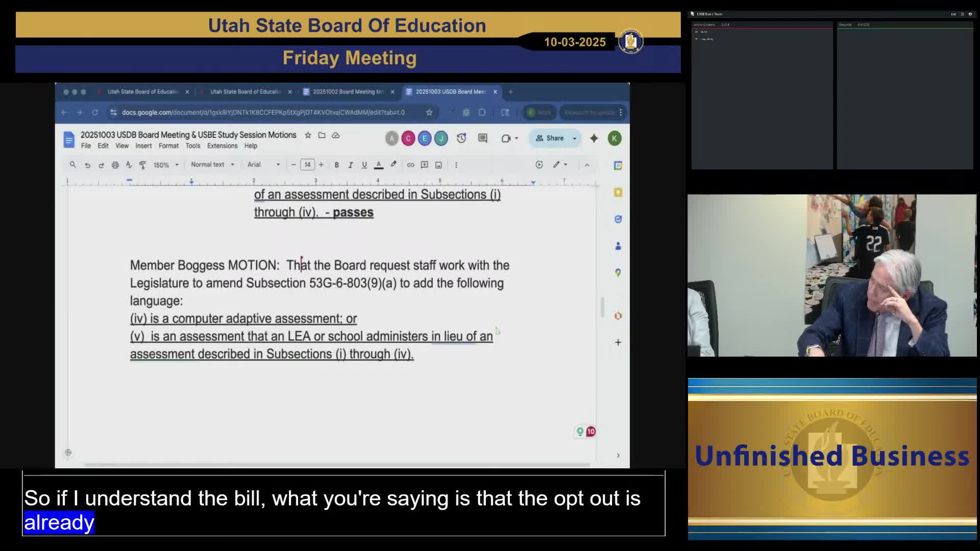Click the Gemini sparkle icon
The width and height of the screenshot is (980, 551).
coord(594,138)
